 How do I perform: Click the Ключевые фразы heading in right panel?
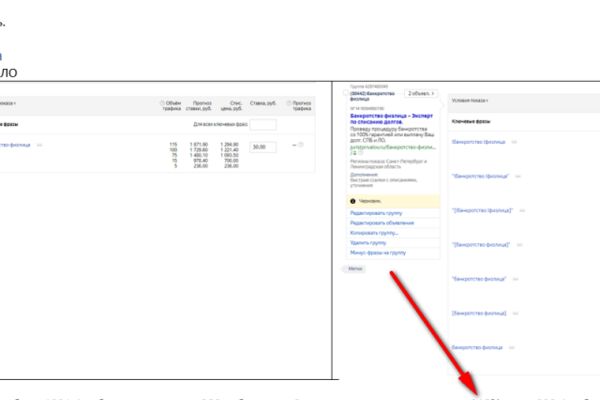pos(471,121)
